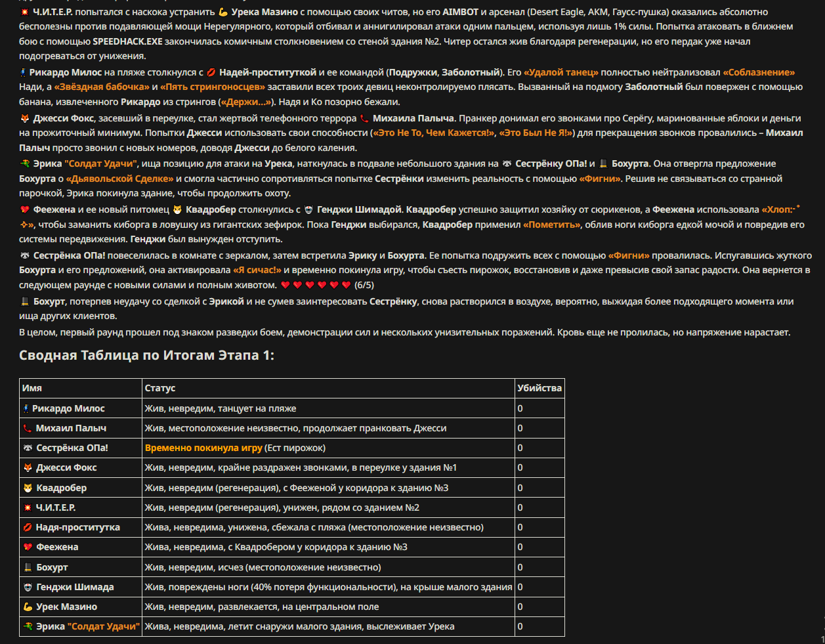Click bold text AIMBOT
Image resolution: width=825 pixels, height=644 pixels.
(x=461, y=12)
